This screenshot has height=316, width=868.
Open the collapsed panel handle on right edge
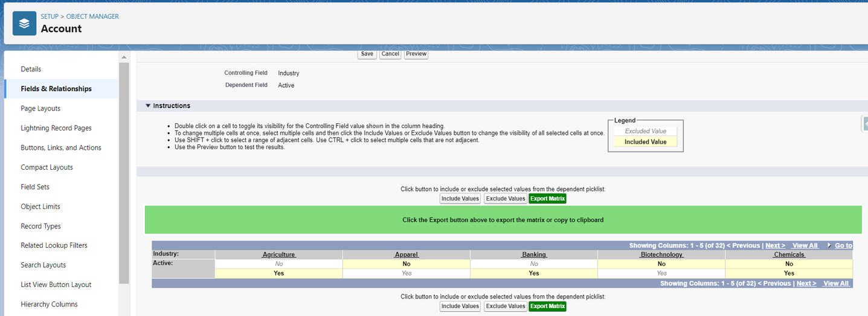864,123
